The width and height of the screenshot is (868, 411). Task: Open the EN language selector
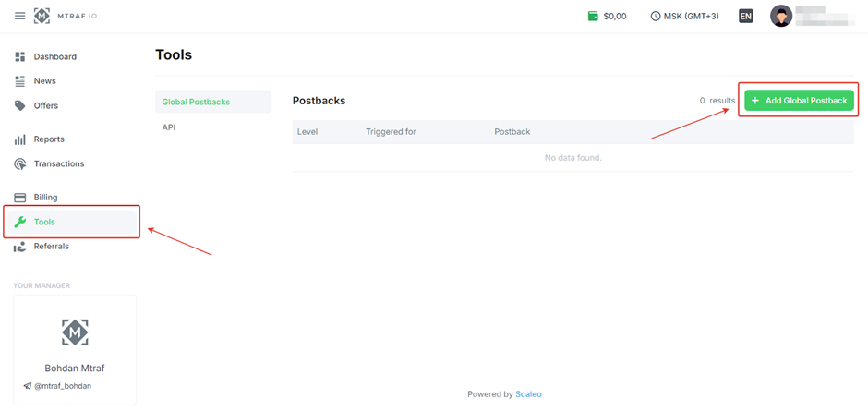746,17
